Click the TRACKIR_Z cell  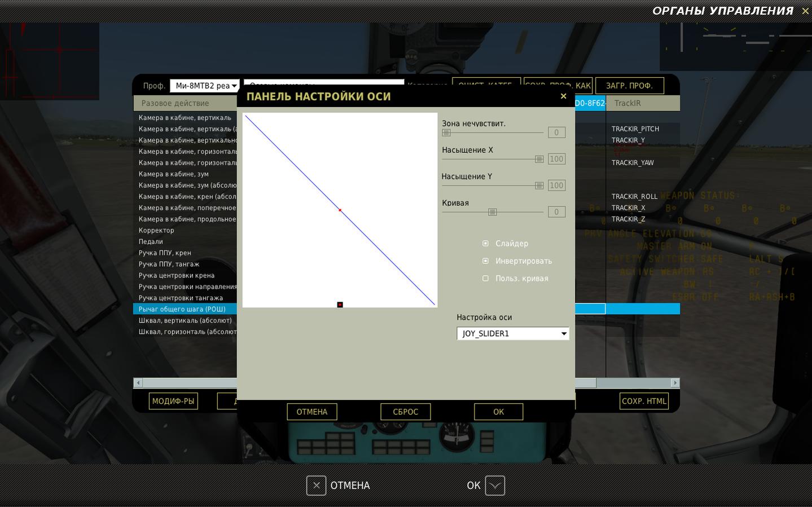pos(643,219)
